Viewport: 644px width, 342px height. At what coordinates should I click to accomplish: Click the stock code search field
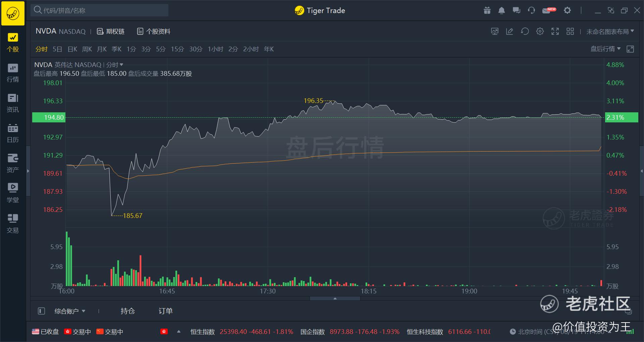click(100, 10)
